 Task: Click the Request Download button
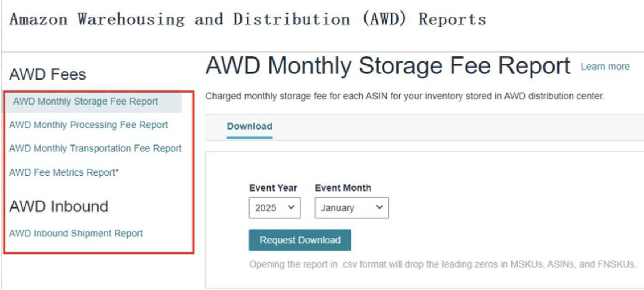coord(300,240)
